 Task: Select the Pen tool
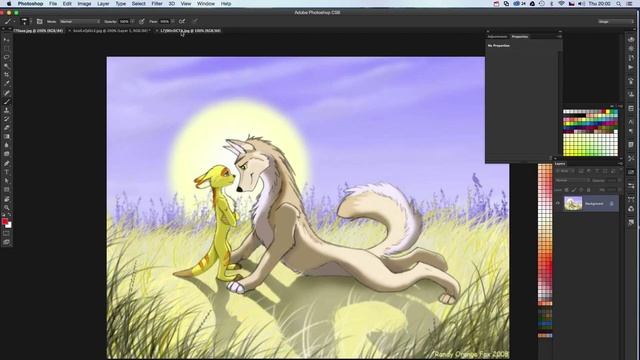click(x=6, y=163)
